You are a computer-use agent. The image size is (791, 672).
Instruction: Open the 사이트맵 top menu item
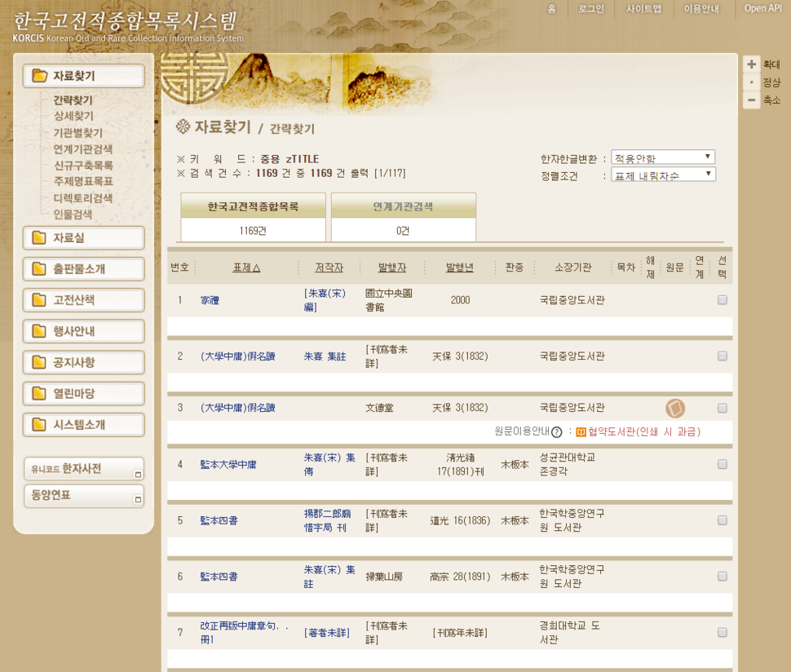(643, 9)
